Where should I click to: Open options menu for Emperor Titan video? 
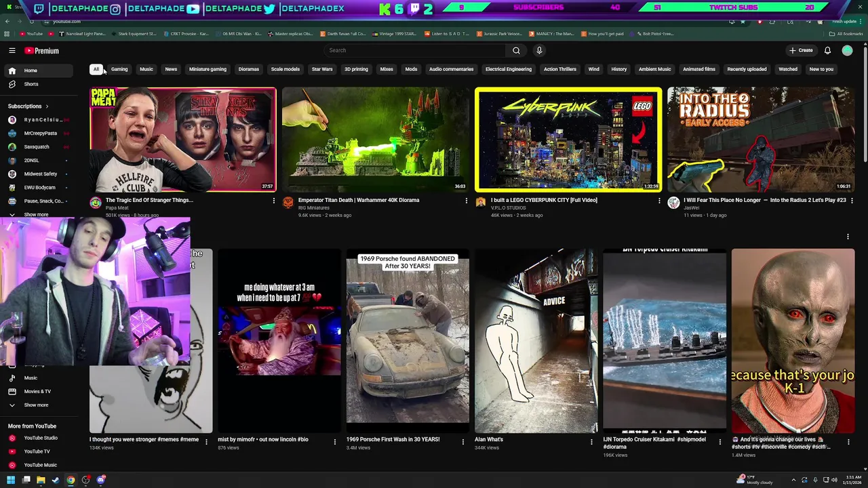[x=466, y=201]
